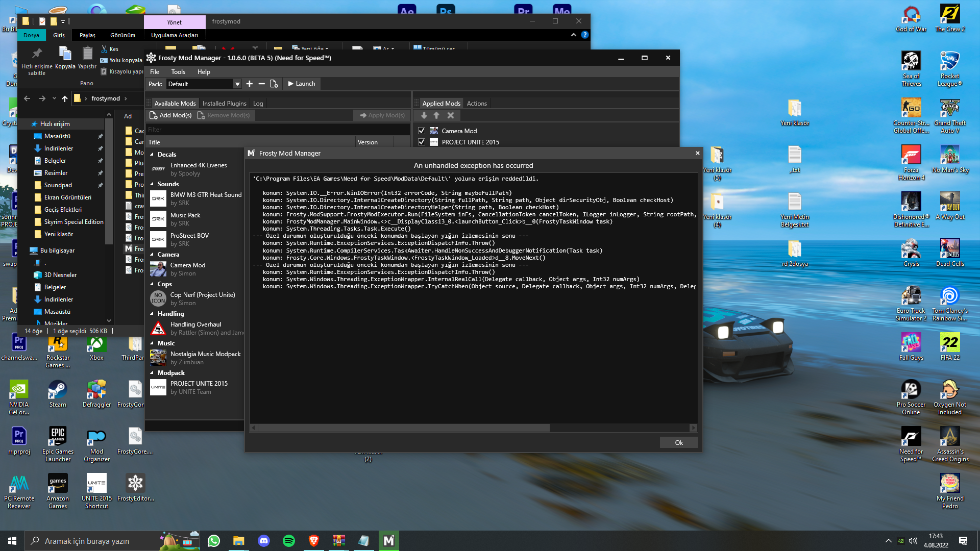Image resolution: width=980 pixels, height=551 pixels.
Task: Open Steam desktop shortcut
Action: pyautogui.click(x=58, y=394)
